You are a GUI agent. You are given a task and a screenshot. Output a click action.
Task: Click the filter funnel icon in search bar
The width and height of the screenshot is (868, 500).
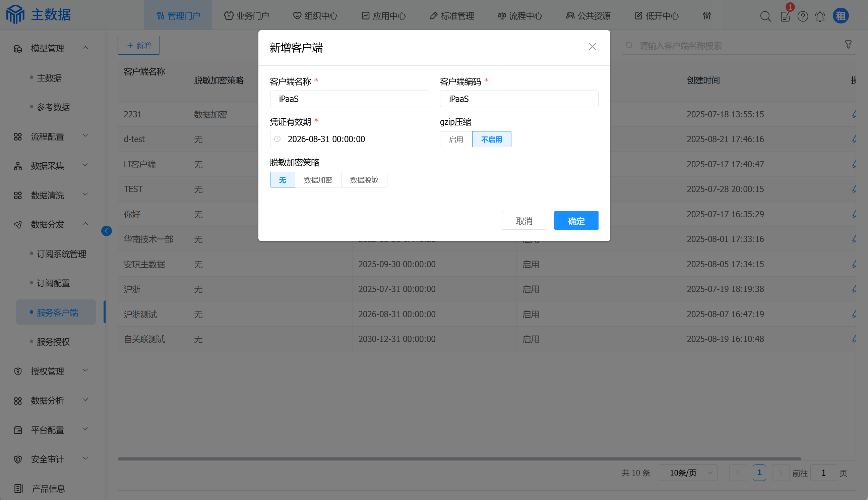click(848, 45)
